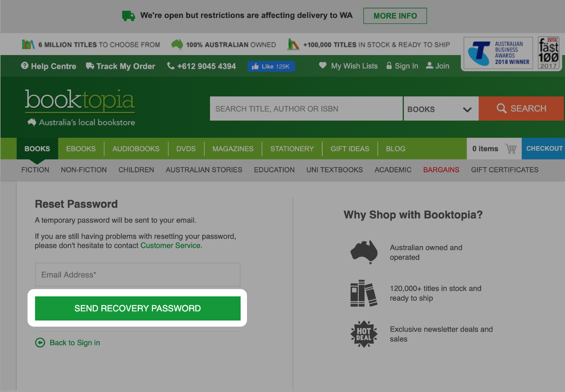Click the phone handset icon
Screen dimensions: 565x392
pyautogui.click(x=171, y=66)
